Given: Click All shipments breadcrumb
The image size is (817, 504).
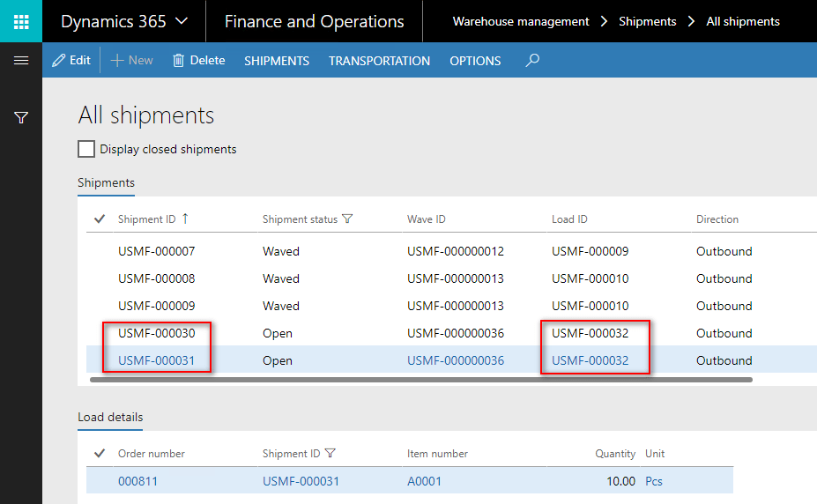Looking at the screenshot, I should (x=743, y=21).
